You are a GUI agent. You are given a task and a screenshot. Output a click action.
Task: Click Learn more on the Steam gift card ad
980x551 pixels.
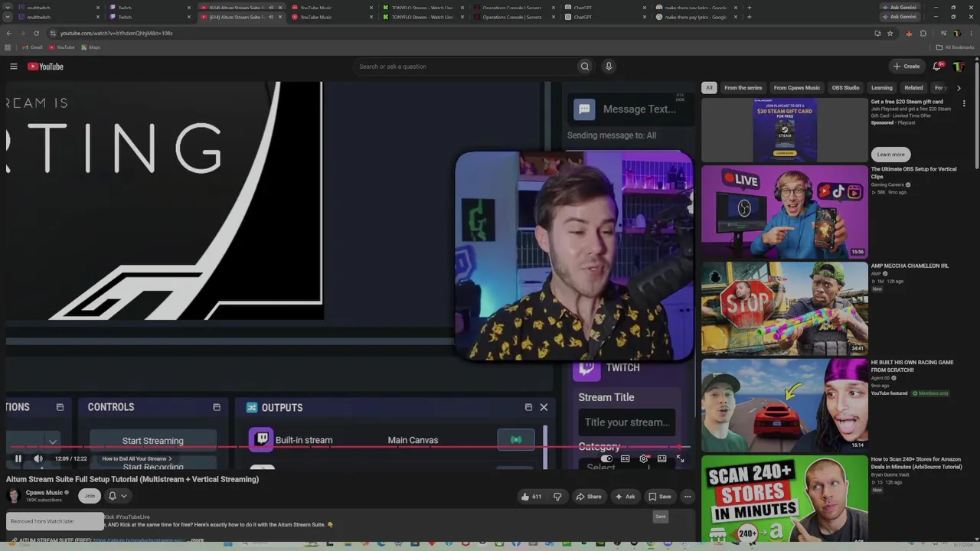pos(890,155)
